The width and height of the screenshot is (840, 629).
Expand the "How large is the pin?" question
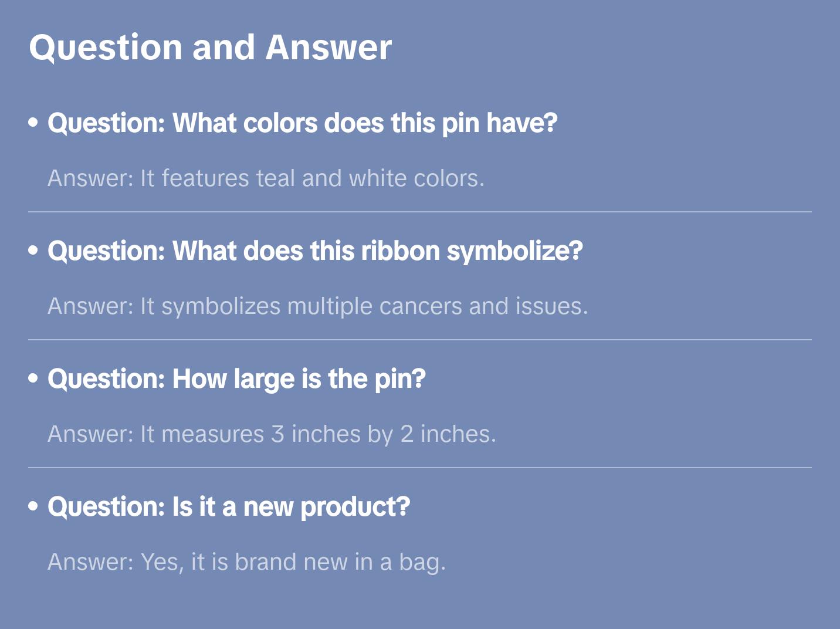click(x=236, y=379)
